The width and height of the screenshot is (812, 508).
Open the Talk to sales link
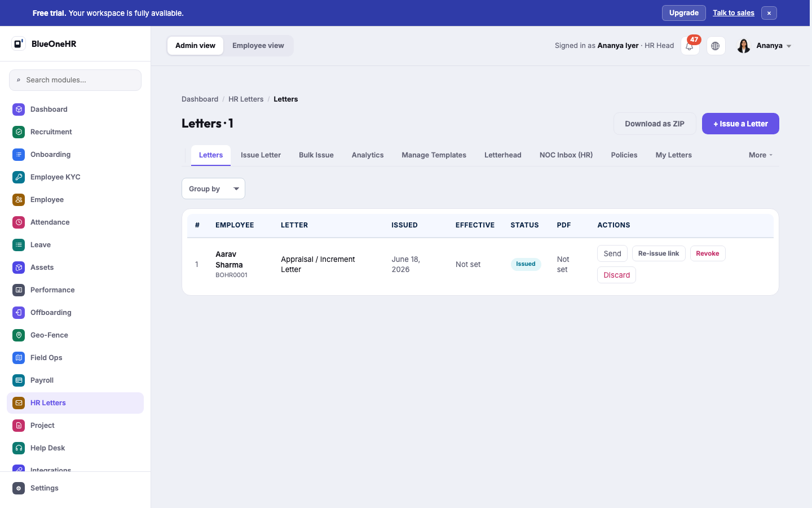[734, 13]
